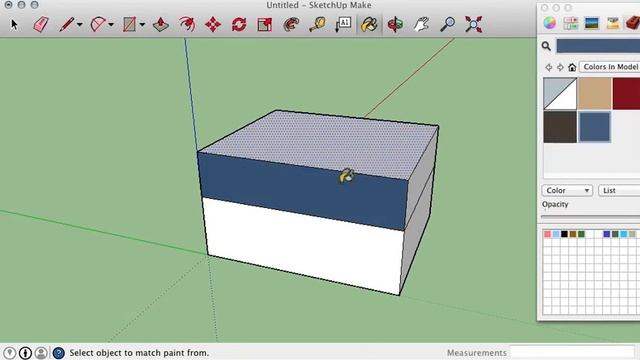Pick the Rotate tool

(x=239, y=24)
